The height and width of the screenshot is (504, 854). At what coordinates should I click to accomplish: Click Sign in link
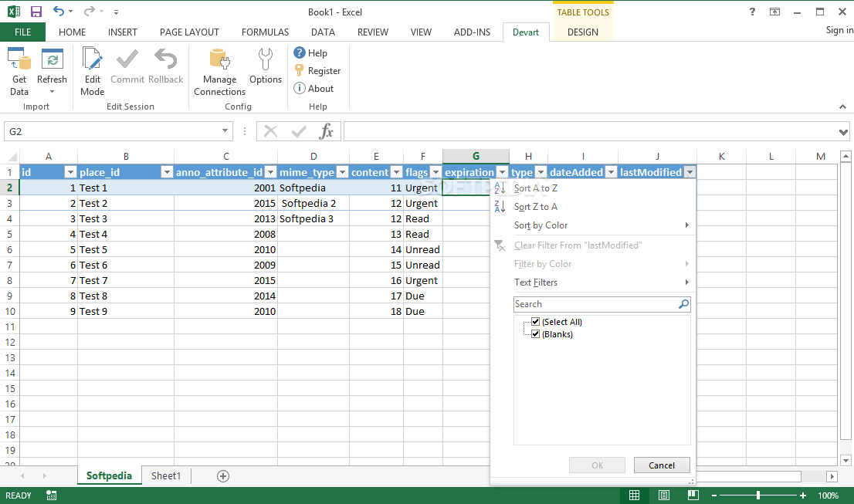(x=839, y=30)
